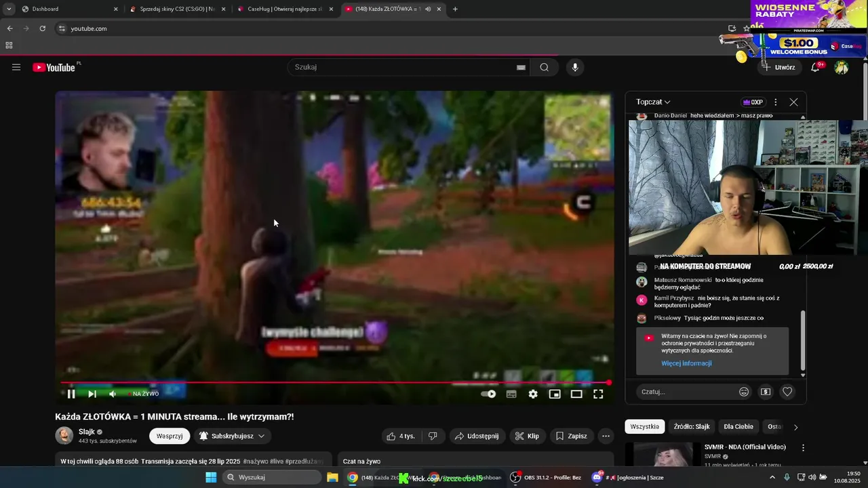Open Slajk channel avatar

coord(64,435)
